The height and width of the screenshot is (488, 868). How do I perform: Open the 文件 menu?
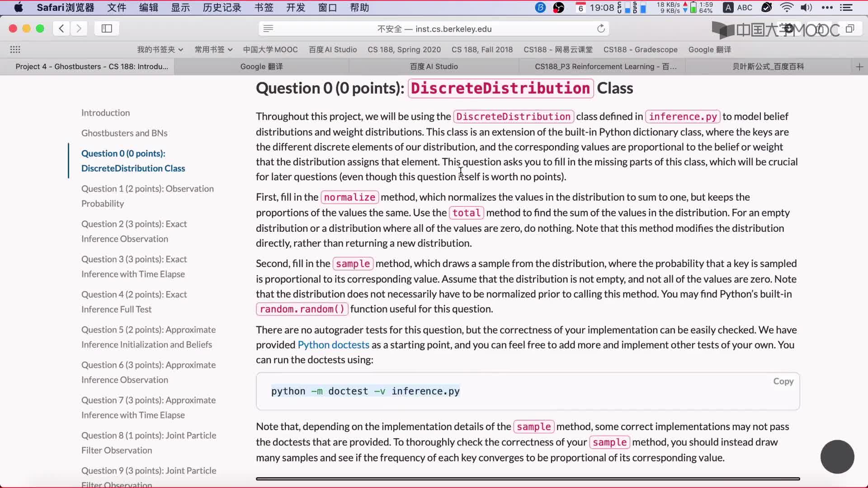click(x=117, y=8)
